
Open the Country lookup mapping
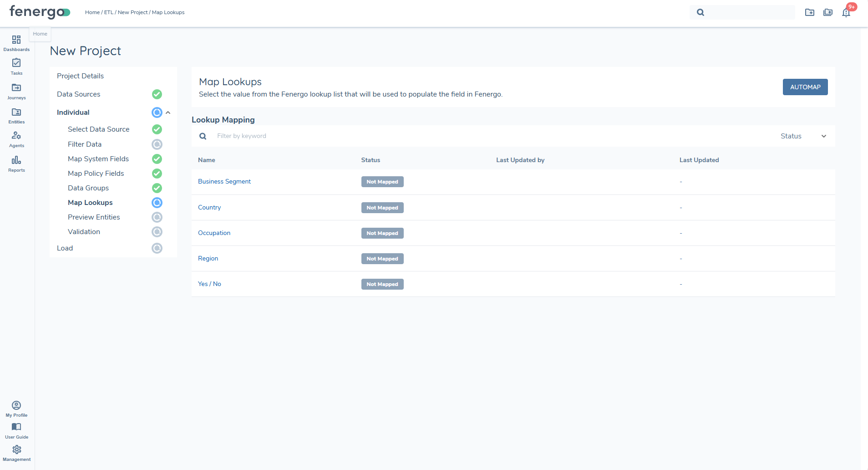(209, 207)
